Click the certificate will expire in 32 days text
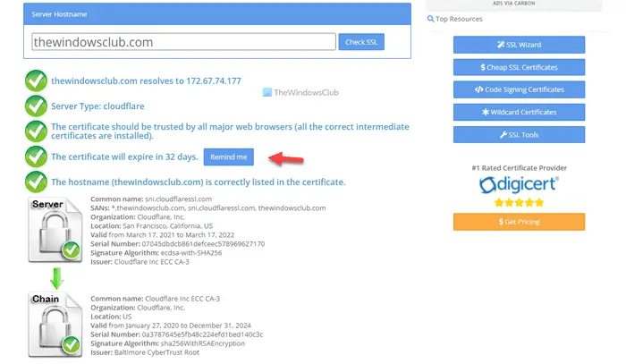Image resolution: width=626 pixels, height=364 pixels. point(124,157)
